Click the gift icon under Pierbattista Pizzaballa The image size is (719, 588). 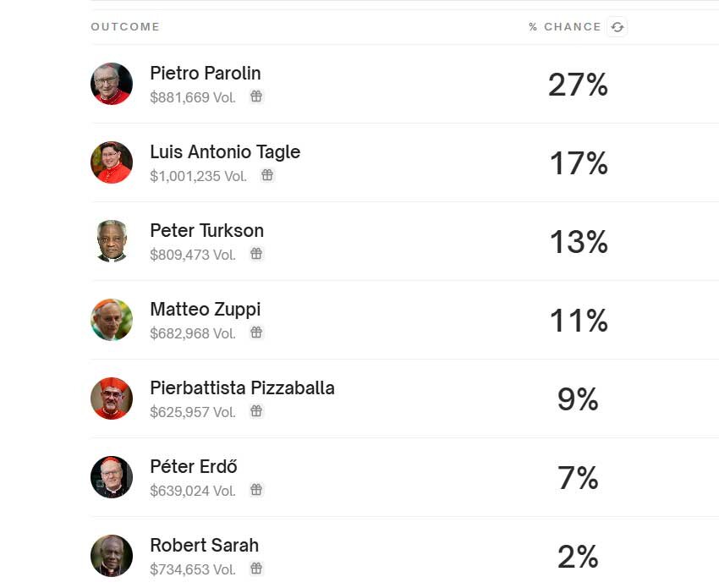click(256, 411)
